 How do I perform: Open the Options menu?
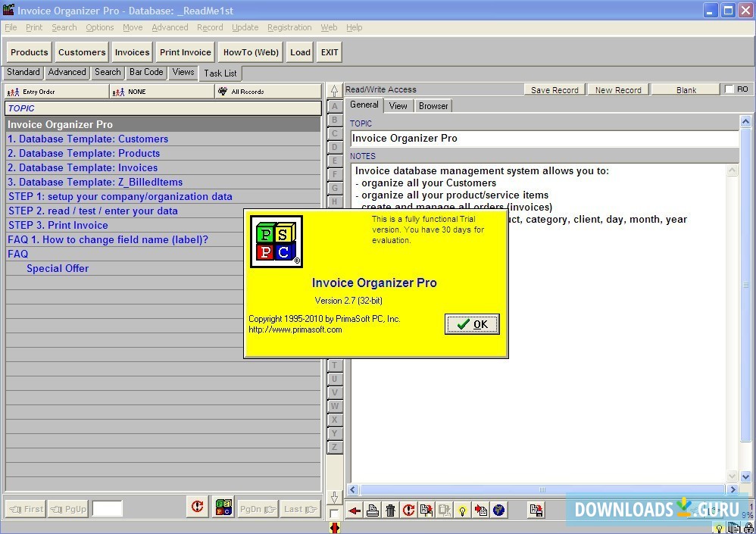click(100, 27)
